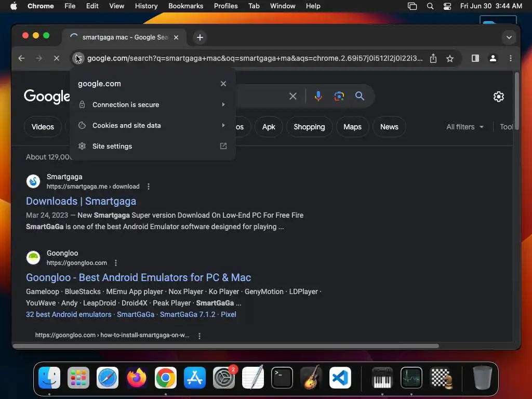Screen dimensions: 532x399
Task: Open Chrome three-dot menu
Action: tap(511, 58)
